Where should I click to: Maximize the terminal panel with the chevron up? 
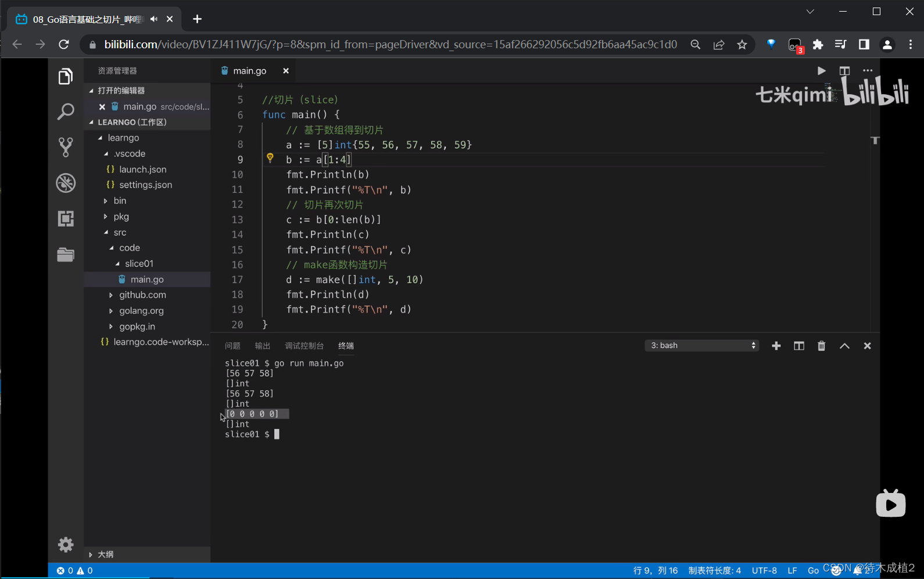844,346
